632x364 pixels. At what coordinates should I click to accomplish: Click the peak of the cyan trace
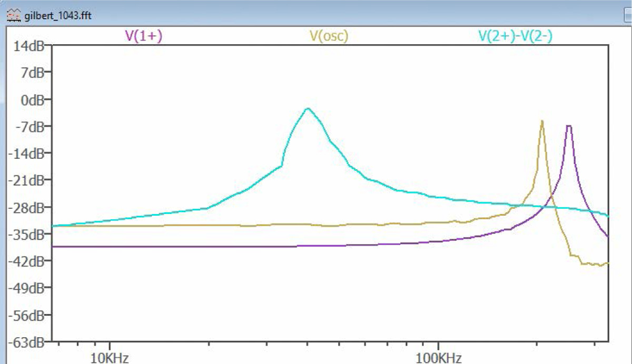(x=308, y=109)
